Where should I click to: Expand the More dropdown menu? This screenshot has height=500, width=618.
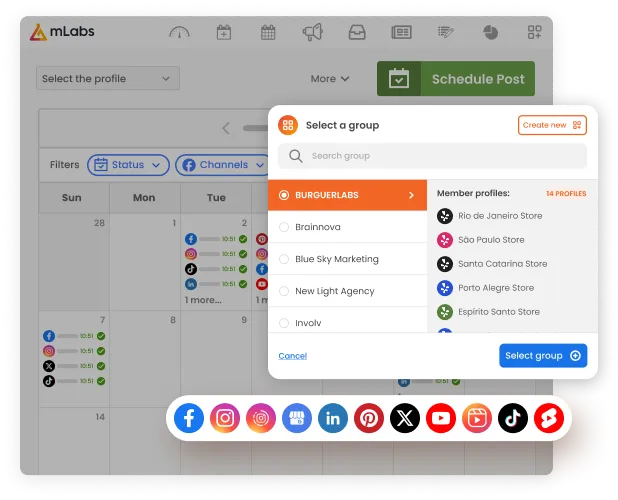[x=330, y=78]
